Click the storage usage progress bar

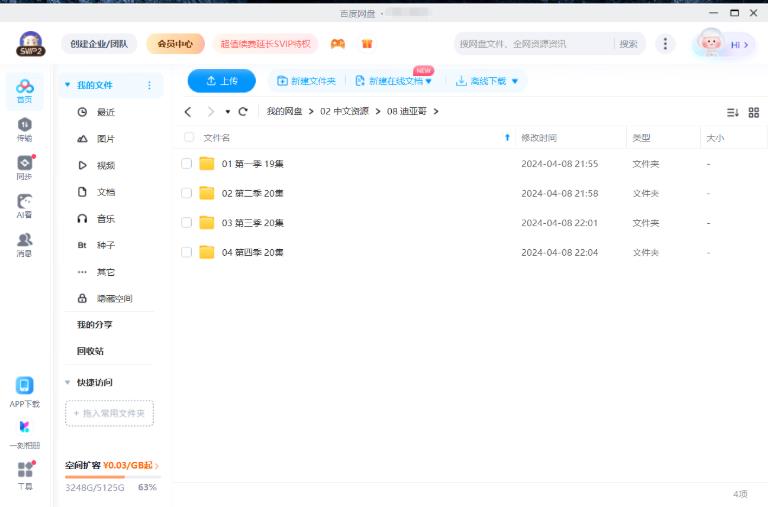[x=113, y=477]
